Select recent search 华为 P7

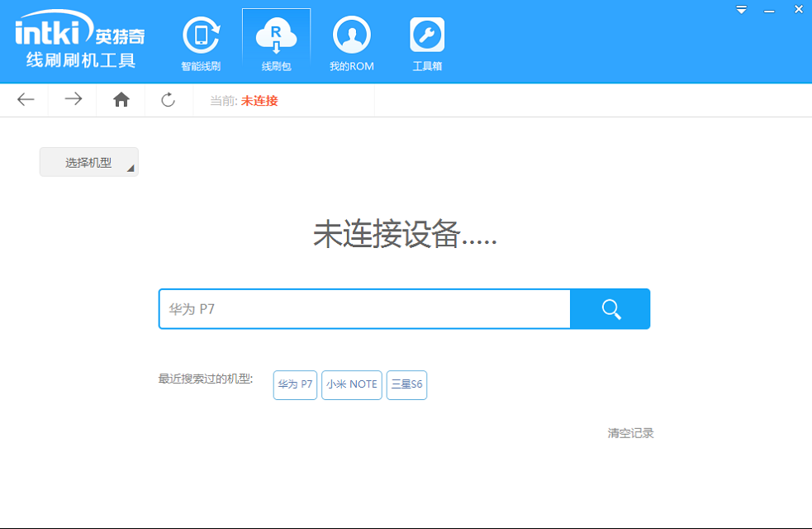(294, 384)
